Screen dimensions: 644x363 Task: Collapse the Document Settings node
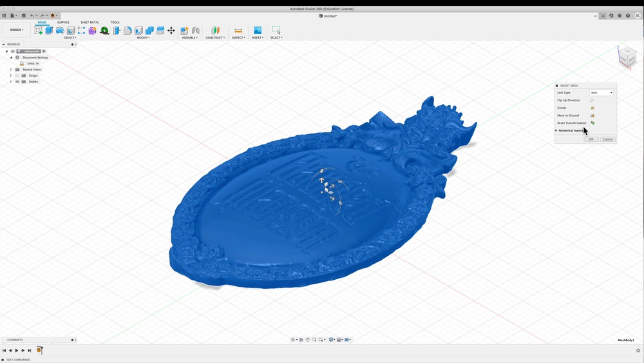[11, 57]
